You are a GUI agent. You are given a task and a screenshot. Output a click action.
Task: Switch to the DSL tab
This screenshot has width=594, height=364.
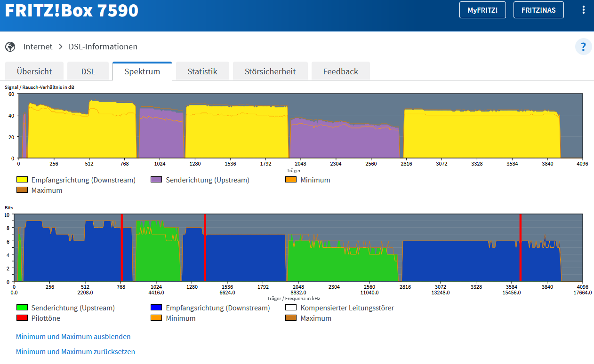pyautogui.click(x=88, y=71)
